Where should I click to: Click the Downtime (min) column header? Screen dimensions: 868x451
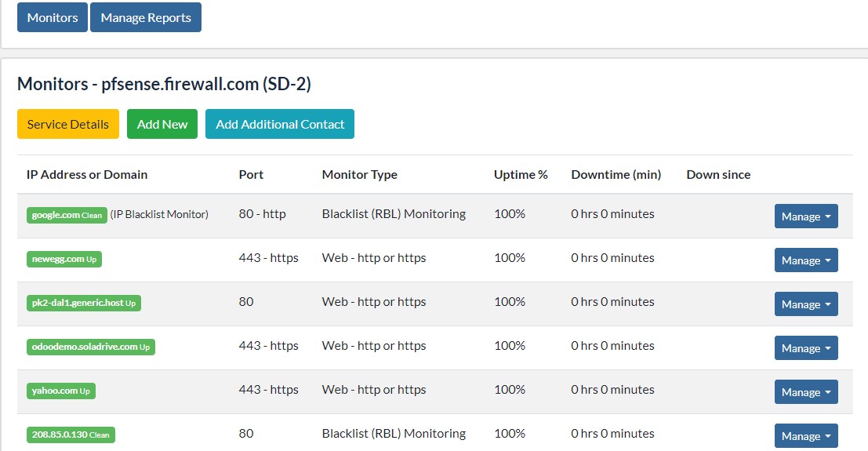point(616,175)
